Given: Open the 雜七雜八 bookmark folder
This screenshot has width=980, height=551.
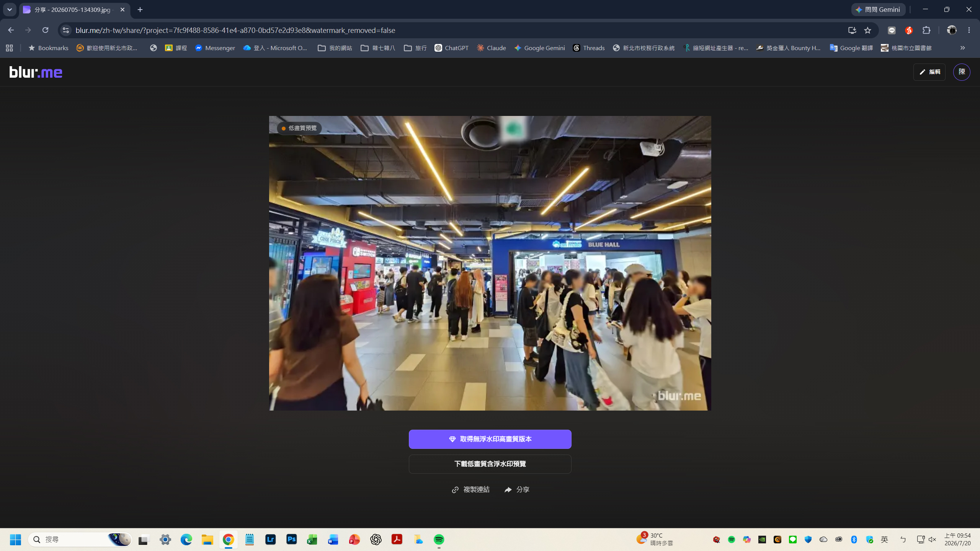Looking at the screenshot, I should [x=378, y=48].
